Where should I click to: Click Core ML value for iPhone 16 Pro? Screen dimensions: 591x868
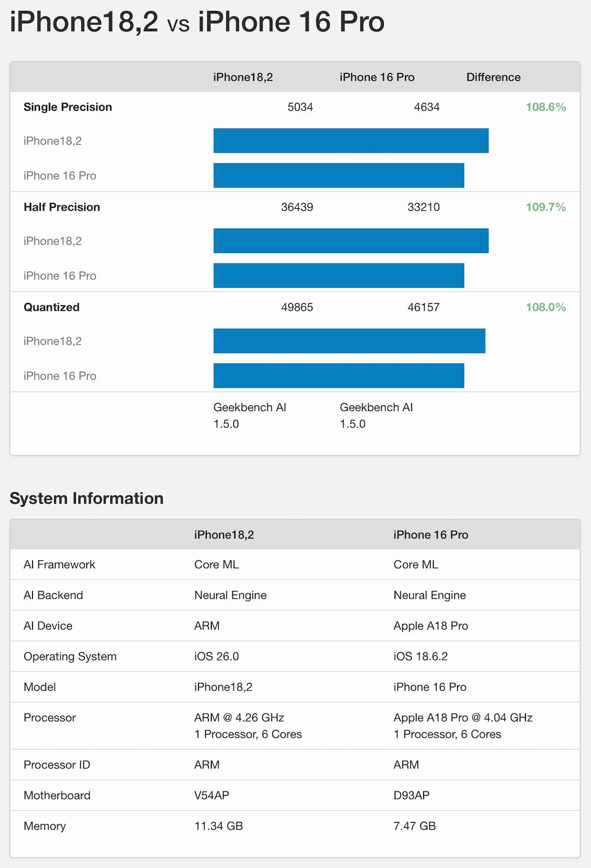pyautogui.click(x=416, y=565)
